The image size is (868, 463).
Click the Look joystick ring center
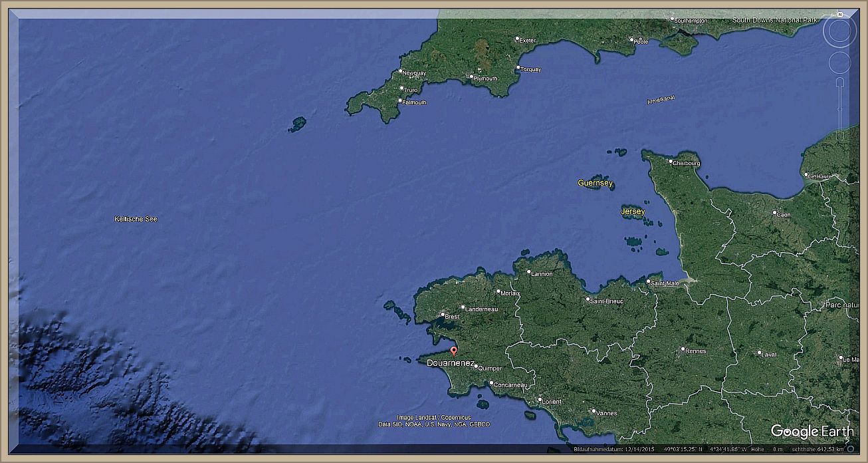[x=839, y=32]
